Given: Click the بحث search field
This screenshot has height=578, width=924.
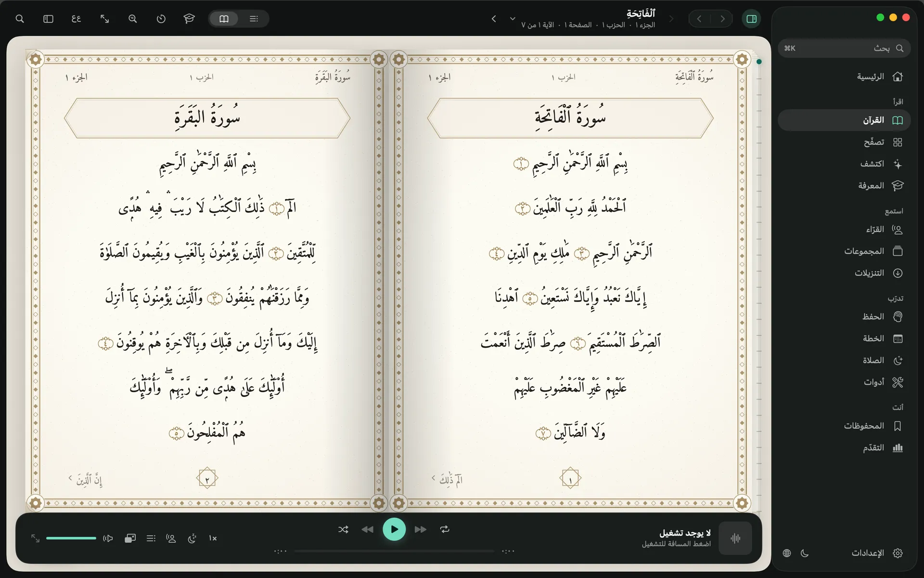Looking at the screenshot, I should (844, 48).
